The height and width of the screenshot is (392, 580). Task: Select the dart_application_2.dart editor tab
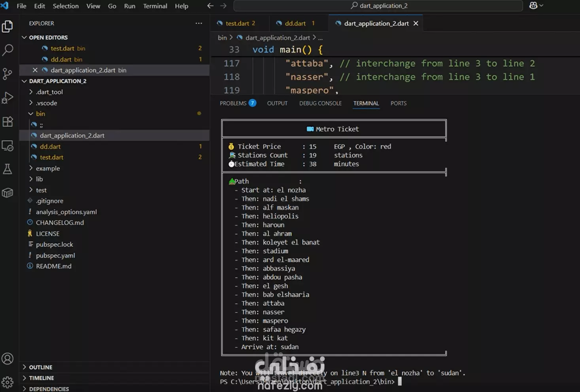[376, 23]
